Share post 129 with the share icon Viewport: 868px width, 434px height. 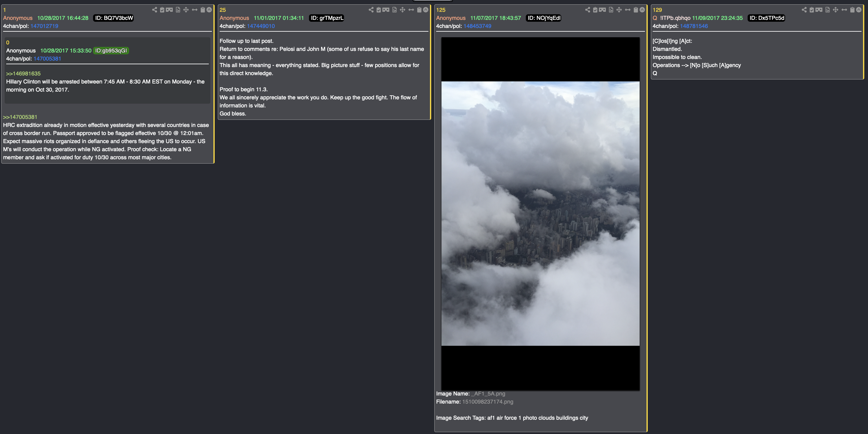click(804, 10)
